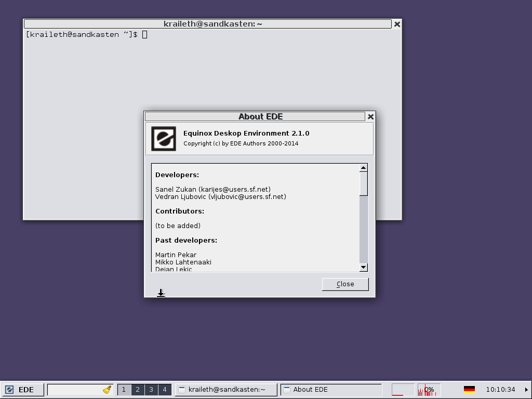Viewport: 532px width, 399px height.
Task: Switch to workspace 3
Action: 151,390
